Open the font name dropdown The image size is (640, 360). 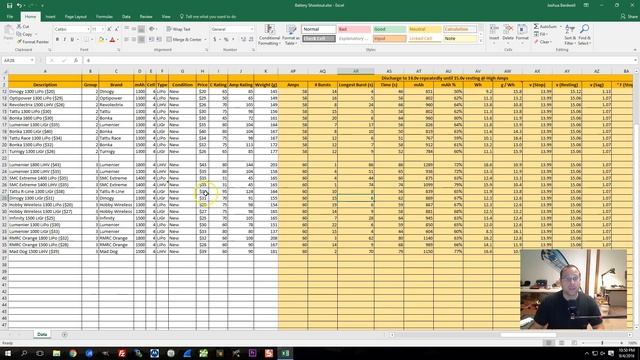[88, 29]
